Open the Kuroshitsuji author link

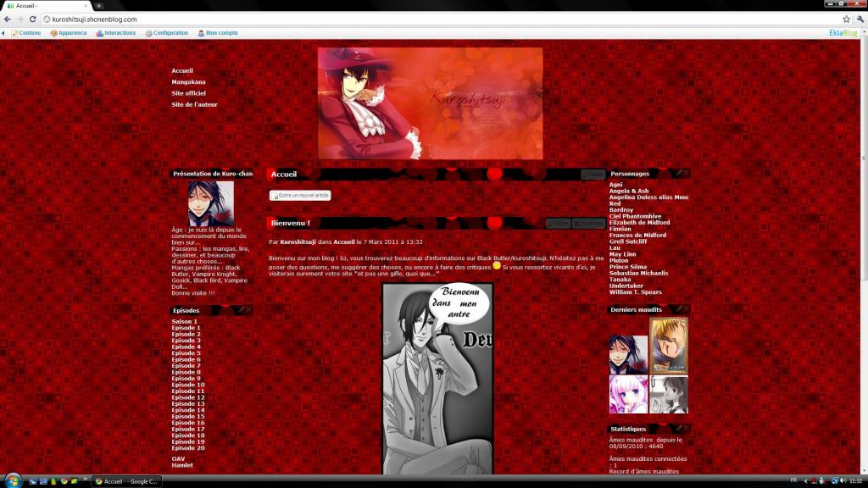click(x=298, y=241)
